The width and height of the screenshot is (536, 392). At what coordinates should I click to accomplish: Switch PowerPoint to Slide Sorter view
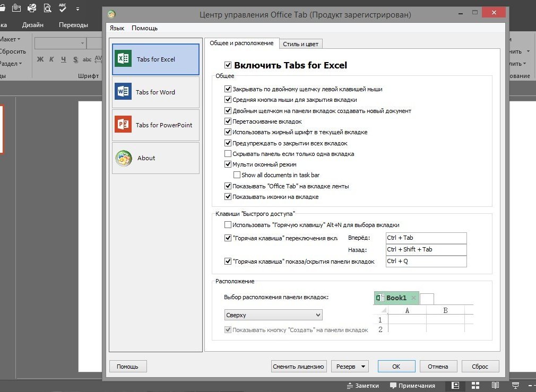(x=476, y=386)
